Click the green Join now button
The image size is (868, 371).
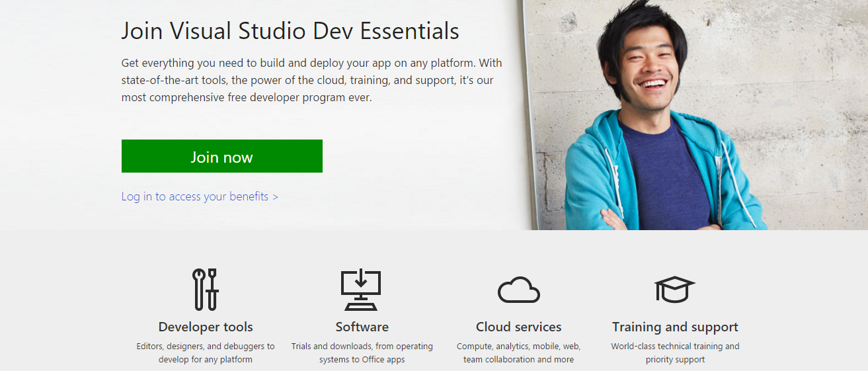click(221, 156)
